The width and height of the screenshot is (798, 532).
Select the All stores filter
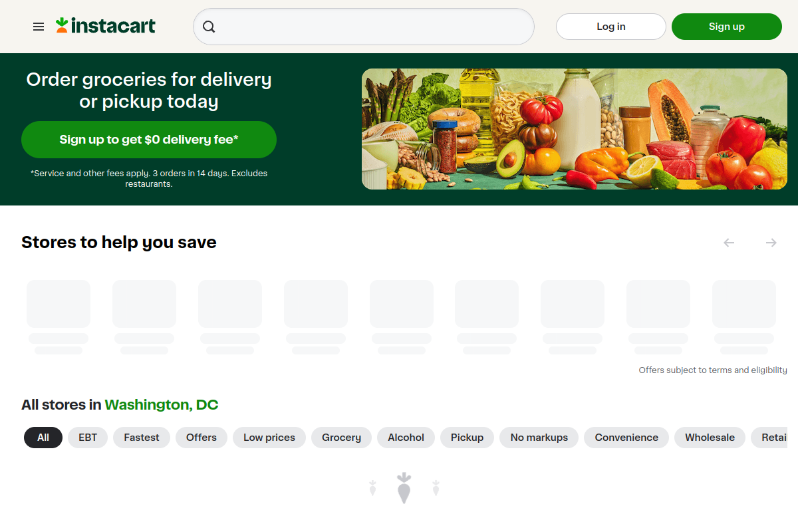pyautogui.click(x=43, y=438)
